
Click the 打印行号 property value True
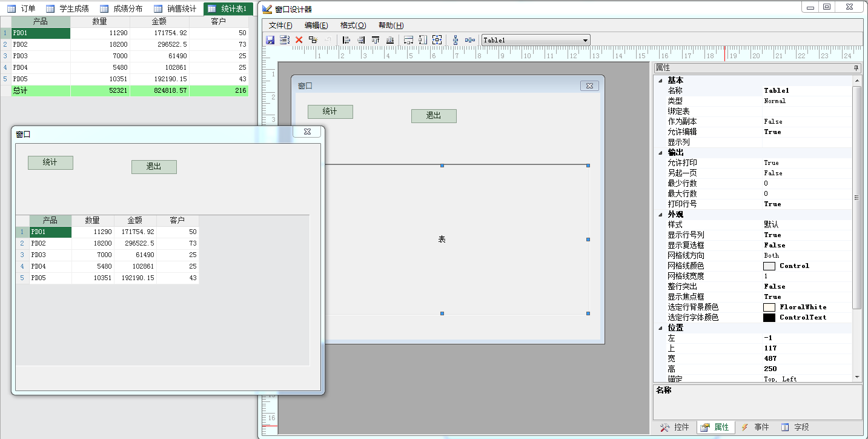pyautogui.click(x=807, y=204)
